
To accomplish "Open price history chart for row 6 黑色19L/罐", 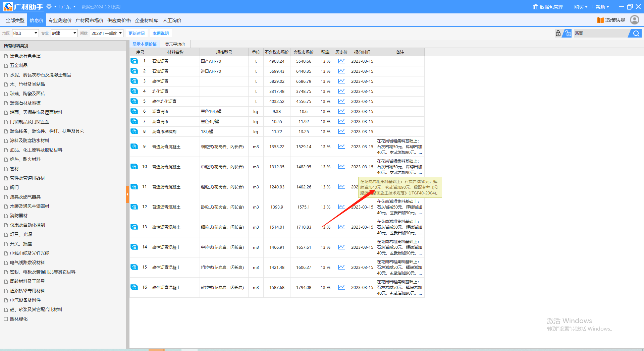I will [341, 111].
